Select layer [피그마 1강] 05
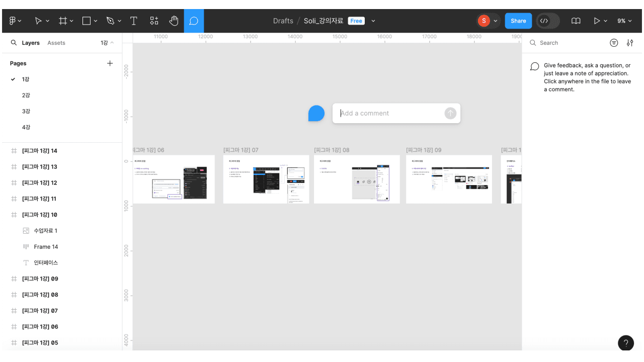 [62, 343]
